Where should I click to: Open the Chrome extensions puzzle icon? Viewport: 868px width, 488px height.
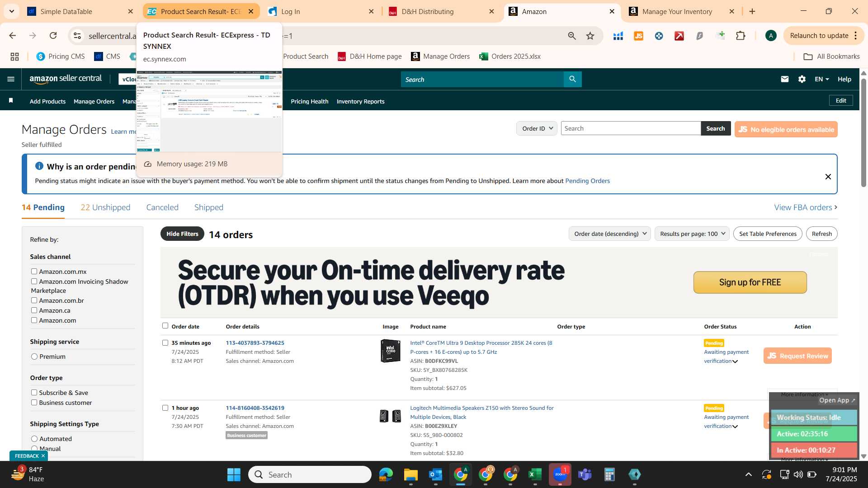(741, 36)
